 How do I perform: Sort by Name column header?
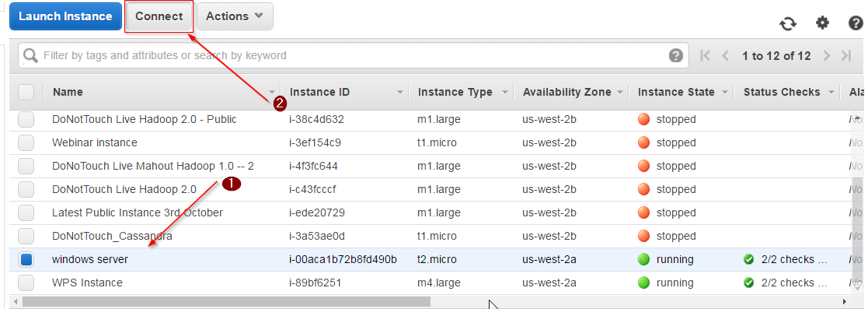(x=68, y=92)
